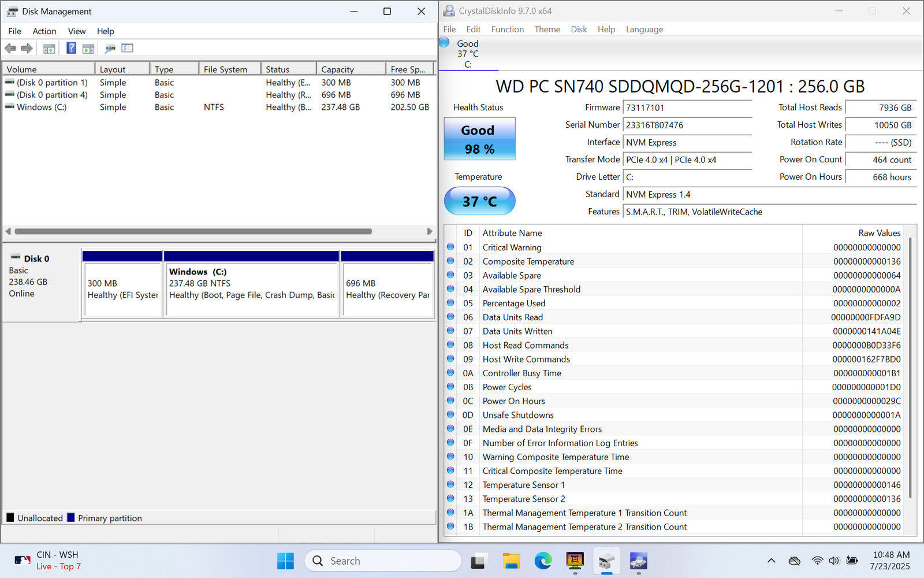Open File Explorer from the taskbar
The width and height of the screenshot is (924, 578).
pos(511,561)
